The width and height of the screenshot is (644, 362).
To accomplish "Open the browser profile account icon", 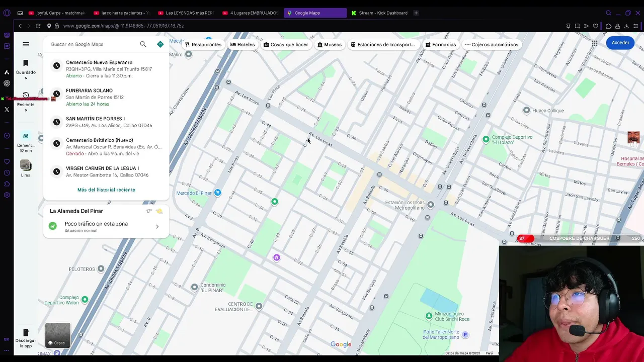I will [x=617, y=26].
